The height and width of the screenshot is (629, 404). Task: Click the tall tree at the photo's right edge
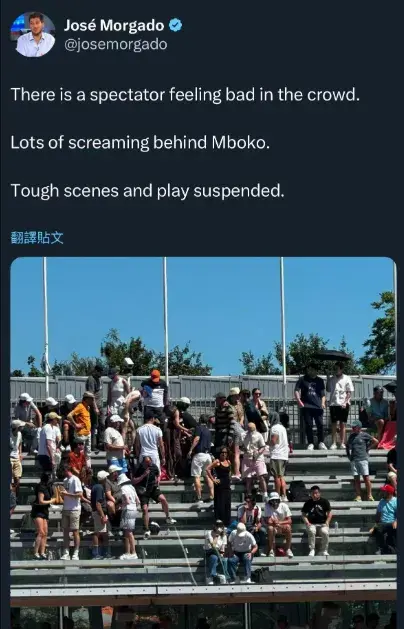[381, 333]
